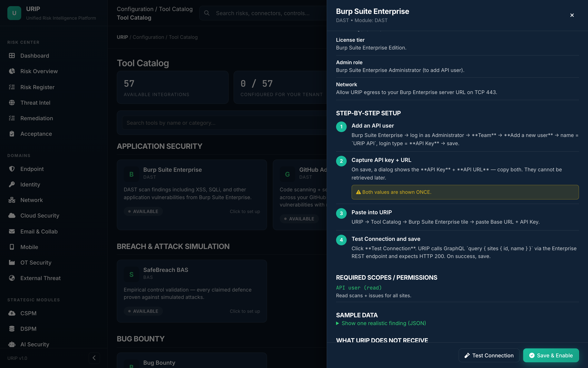Click the URIP logo icon
Viewport: 588px width, 368px height.
tap(14, 13)
